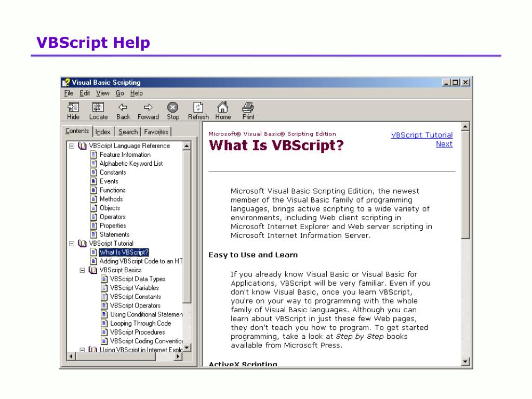Select the What Is VBScript? topic
The height and width of the screenshot is (399, 532).
point(124,252)
